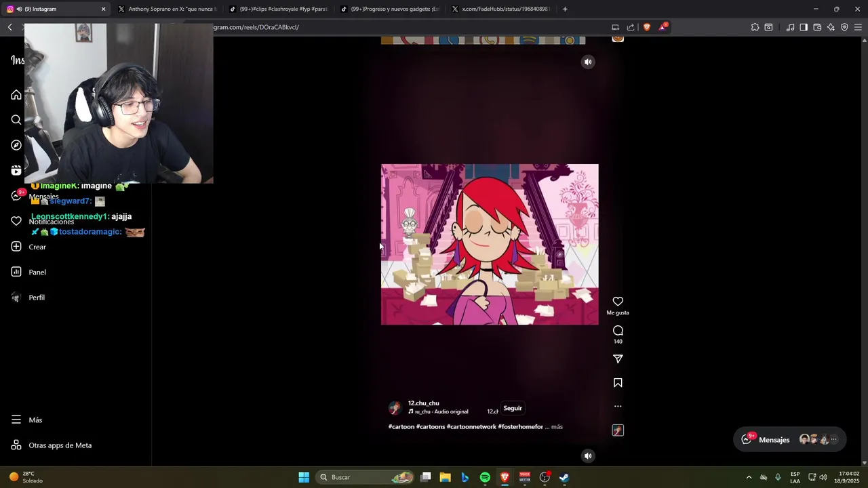
Task: Open OBS Studio from taskbar
Action: tap(545, 477)
